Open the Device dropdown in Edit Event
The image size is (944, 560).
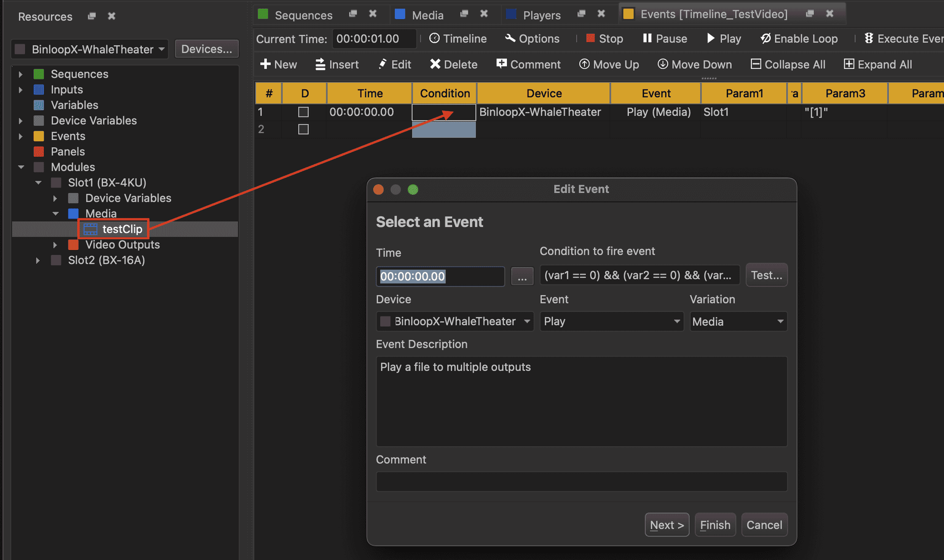point(454,321)
